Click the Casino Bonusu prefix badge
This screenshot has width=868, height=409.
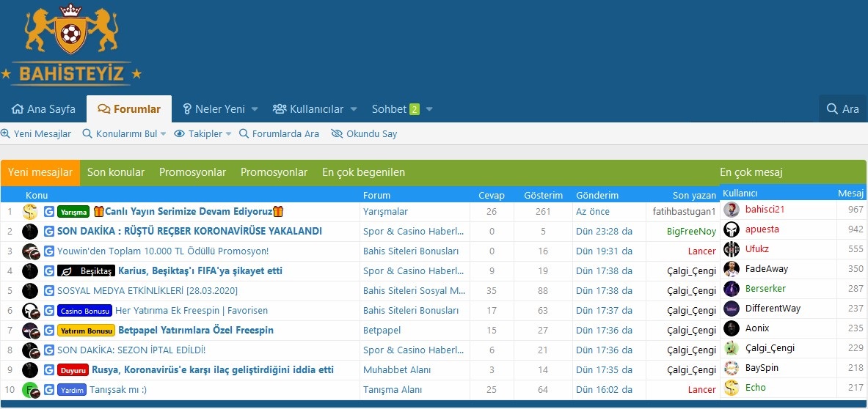pos(84,311)
